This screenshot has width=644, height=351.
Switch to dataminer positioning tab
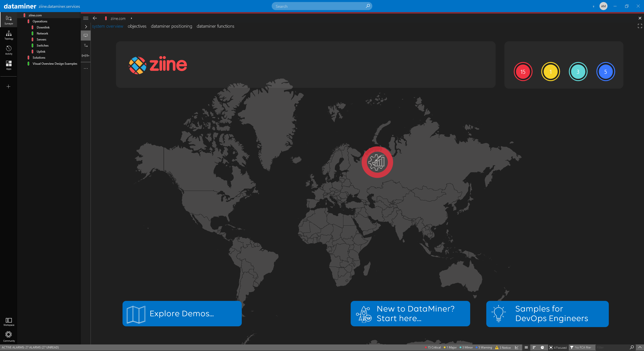point(171,26)
